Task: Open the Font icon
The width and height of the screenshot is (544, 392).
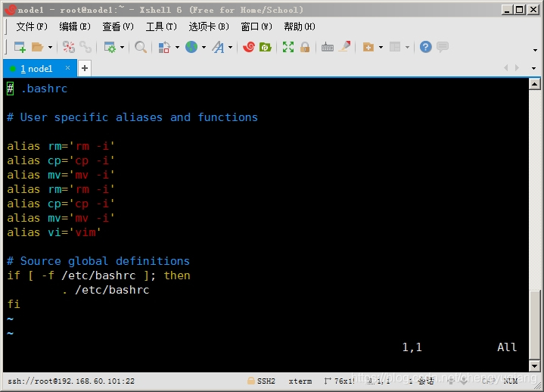Action: click(218, 47)
